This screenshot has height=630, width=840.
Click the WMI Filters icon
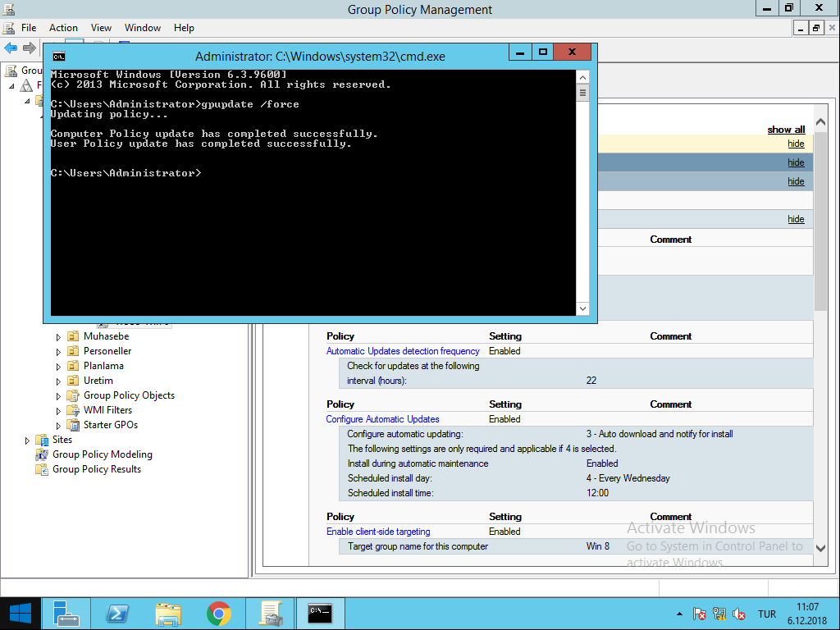(x=73, y=410)
